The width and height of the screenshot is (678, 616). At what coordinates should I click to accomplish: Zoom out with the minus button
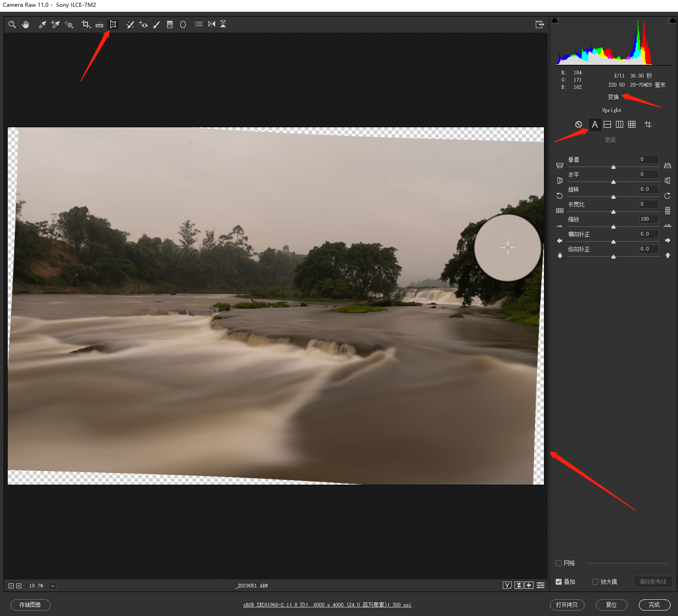[11, 586]
